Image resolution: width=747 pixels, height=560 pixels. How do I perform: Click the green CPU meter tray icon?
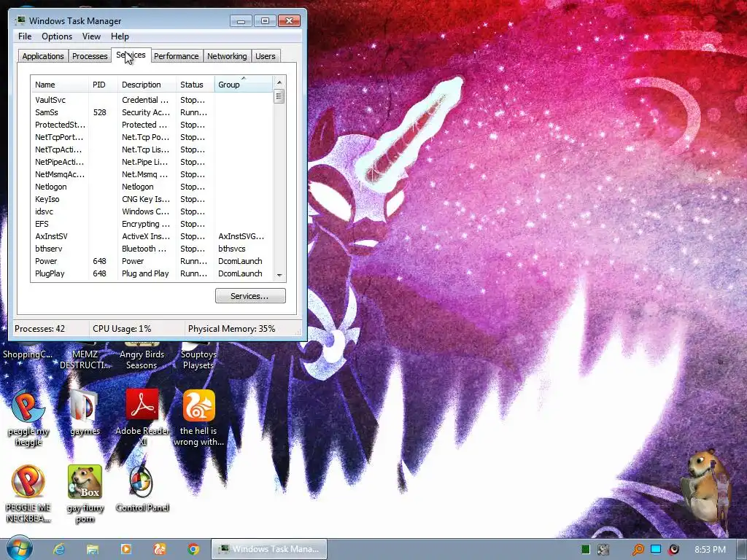[x=586, y=550]
